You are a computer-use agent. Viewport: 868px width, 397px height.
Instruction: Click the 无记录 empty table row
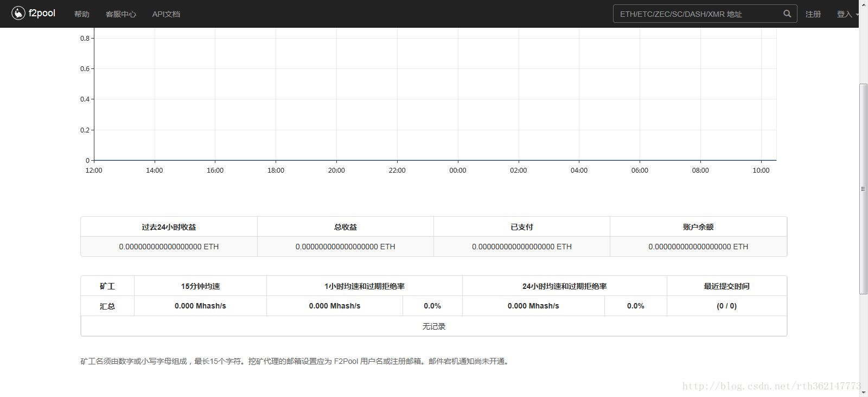434,326
